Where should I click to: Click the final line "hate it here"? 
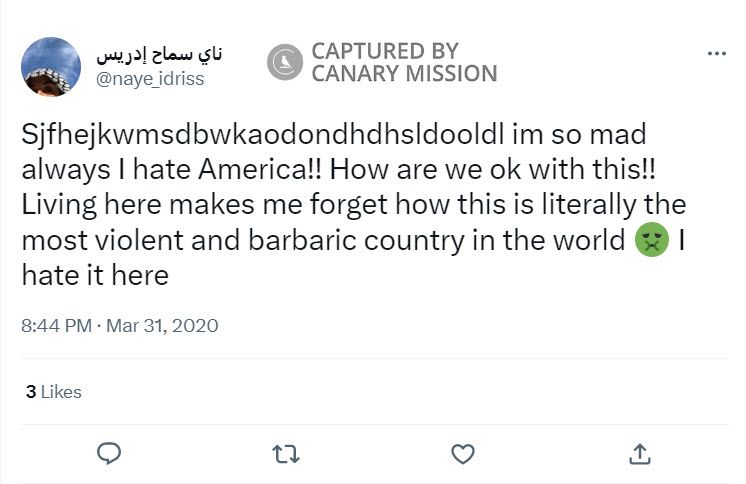(x=95, y=275)
